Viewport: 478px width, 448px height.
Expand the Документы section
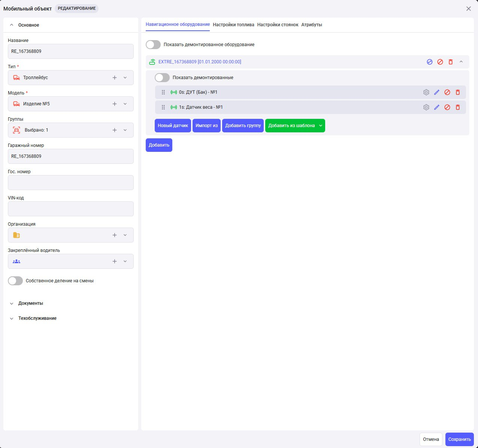click(x=31, y=303)
